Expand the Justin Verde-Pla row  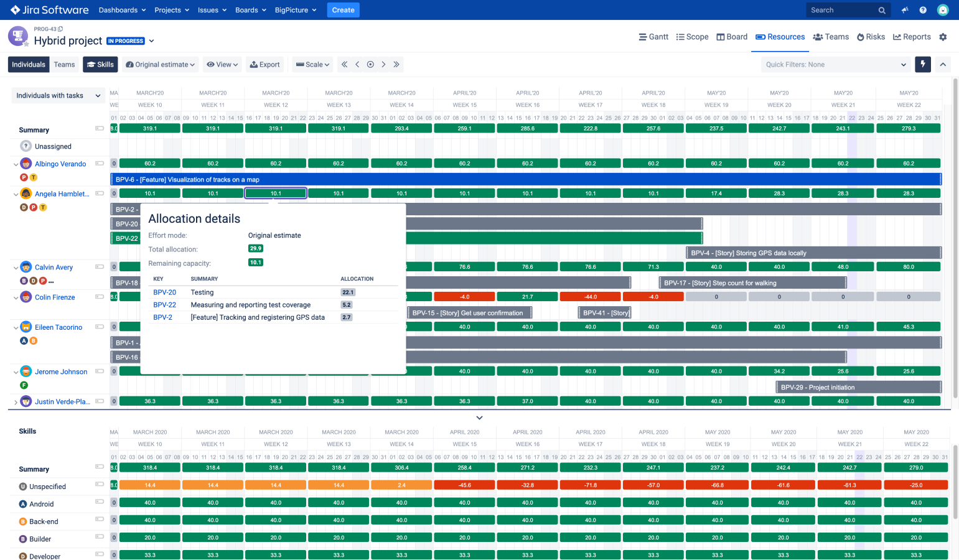16,402
